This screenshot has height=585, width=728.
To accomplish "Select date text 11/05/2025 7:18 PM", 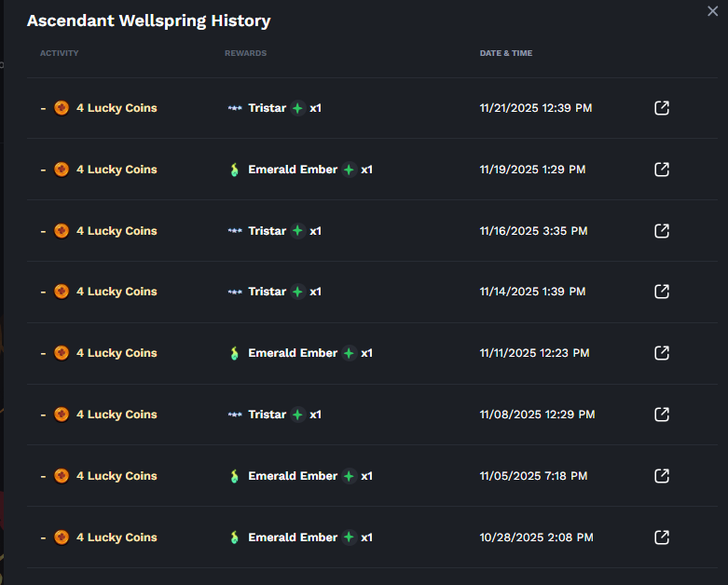I will (533, 476).
